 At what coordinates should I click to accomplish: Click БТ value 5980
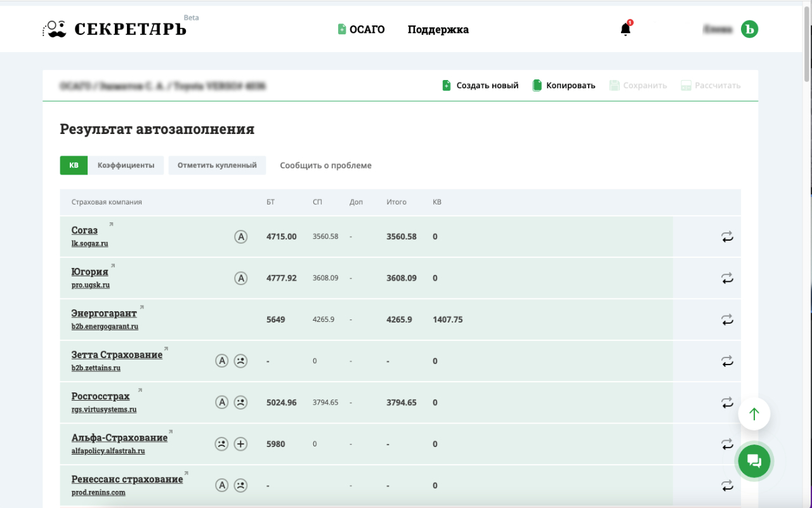pyautogui.click(x=277, y=444)
